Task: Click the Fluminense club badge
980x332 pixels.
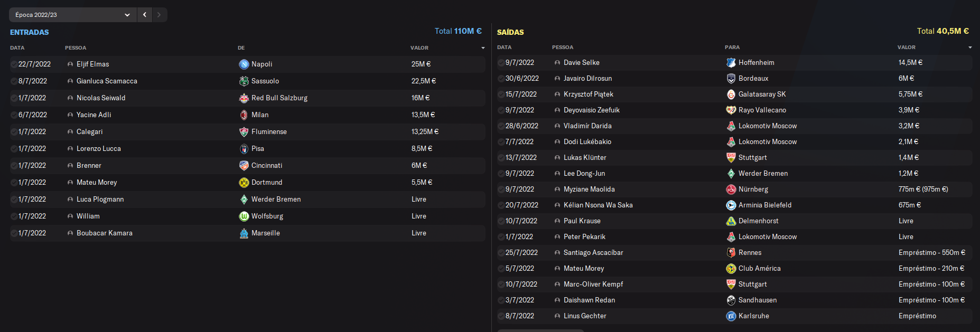Action: (244, 132)
